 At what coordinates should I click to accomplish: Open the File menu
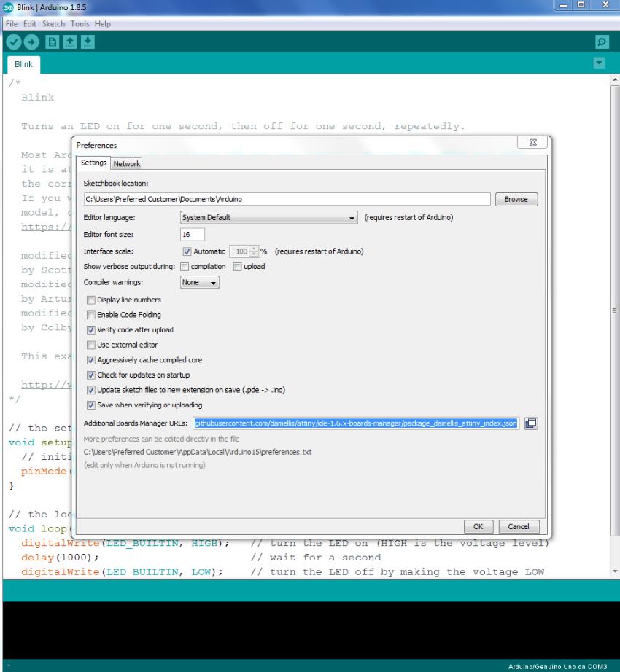[12, 24]
